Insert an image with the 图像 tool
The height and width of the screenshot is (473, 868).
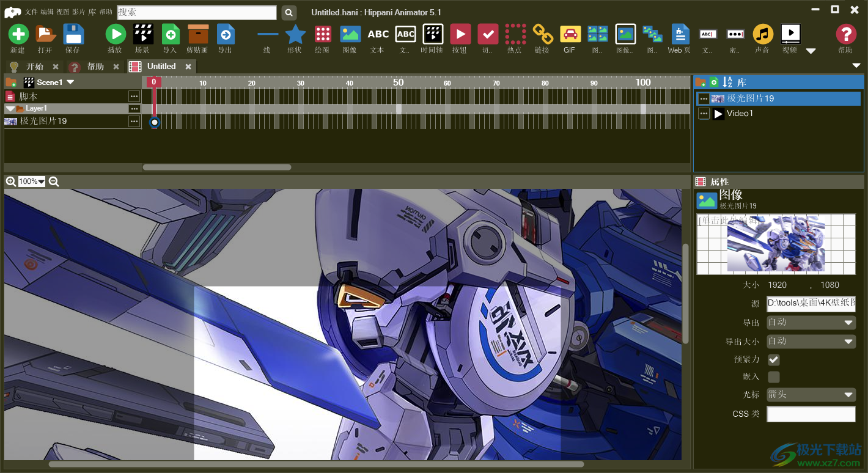350,34
